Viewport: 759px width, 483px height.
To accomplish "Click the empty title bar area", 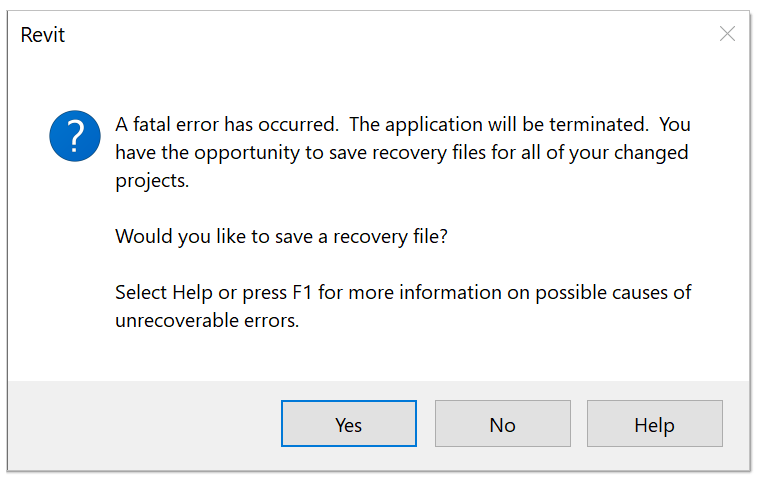I will 380,35.
